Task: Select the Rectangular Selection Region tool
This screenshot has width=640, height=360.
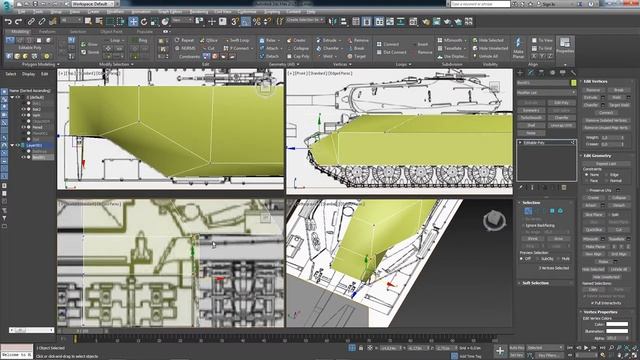Action: pyautogui.click(x=110, y=21)
